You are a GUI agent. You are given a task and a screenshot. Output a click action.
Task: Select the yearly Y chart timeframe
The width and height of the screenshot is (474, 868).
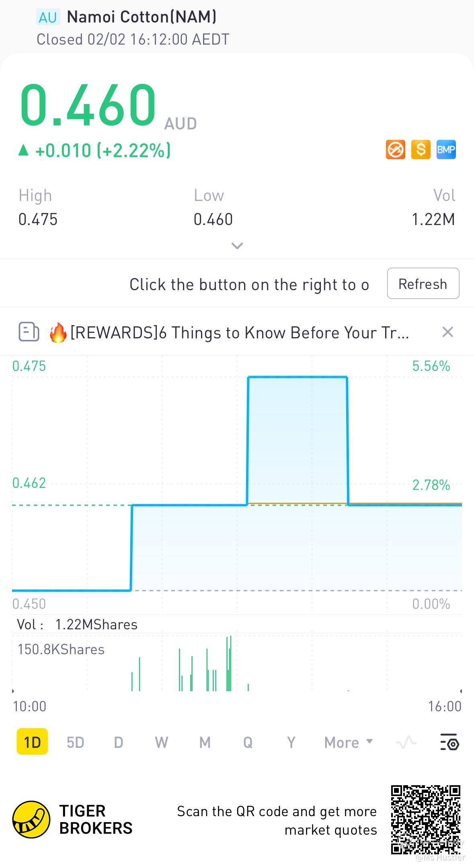tap(291, 742)
